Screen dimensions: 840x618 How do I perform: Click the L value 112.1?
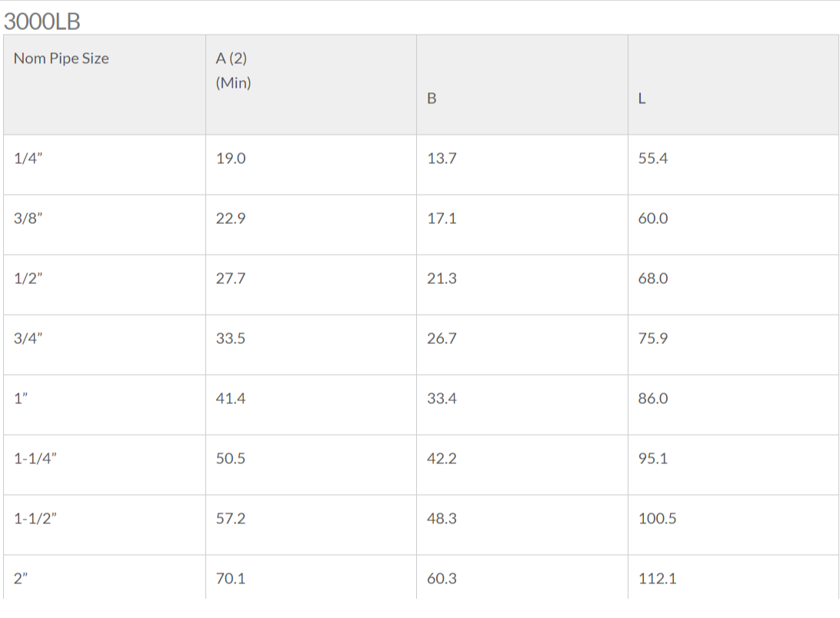click(x=658, y=579)
